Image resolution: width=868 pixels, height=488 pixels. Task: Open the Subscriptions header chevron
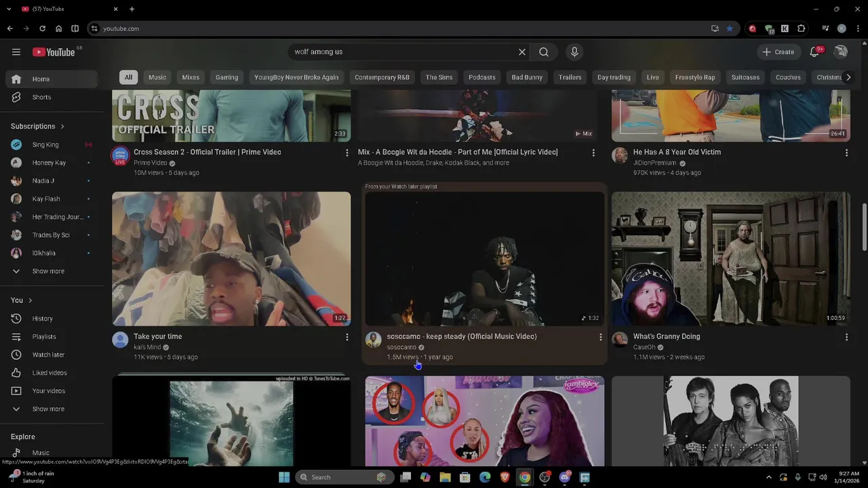[62, 126]
